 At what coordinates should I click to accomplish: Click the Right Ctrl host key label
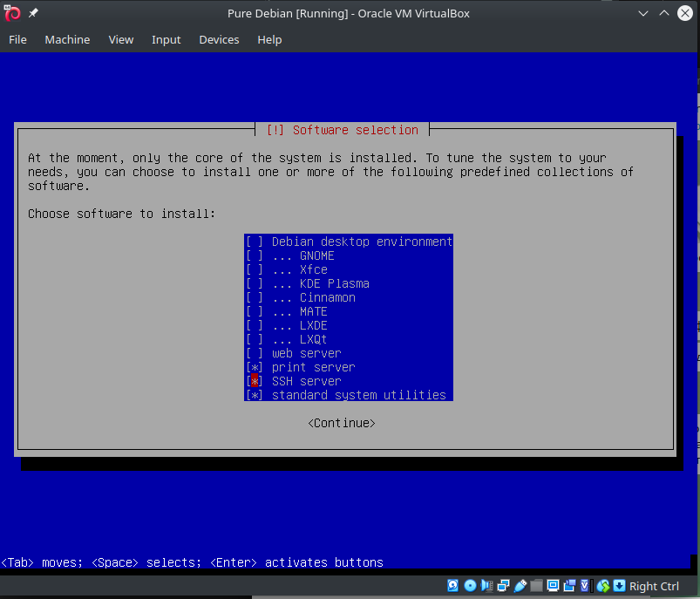click(x=654, y=586)
